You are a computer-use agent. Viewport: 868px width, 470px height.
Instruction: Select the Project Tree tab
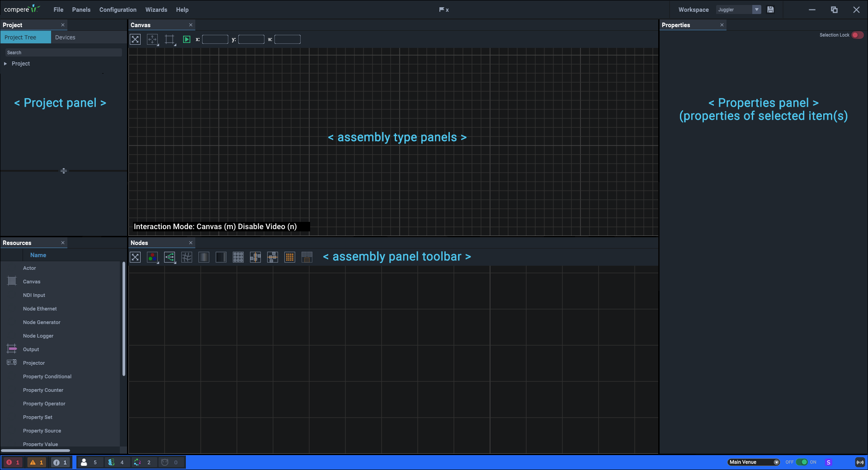pos(26,38)
